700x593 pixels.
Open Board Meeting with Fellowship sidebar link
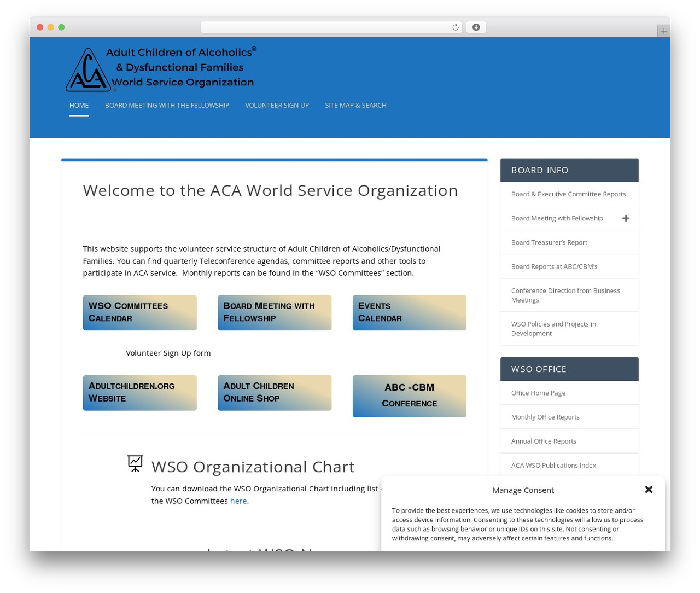(557, 218)
